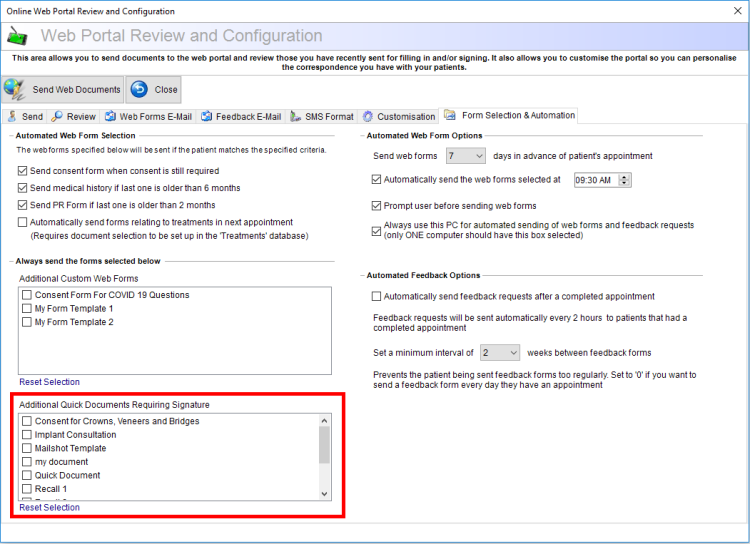Increase send time with up spinner arrow
This screenshot has width=750, height=544.
[x=625, y=177]
